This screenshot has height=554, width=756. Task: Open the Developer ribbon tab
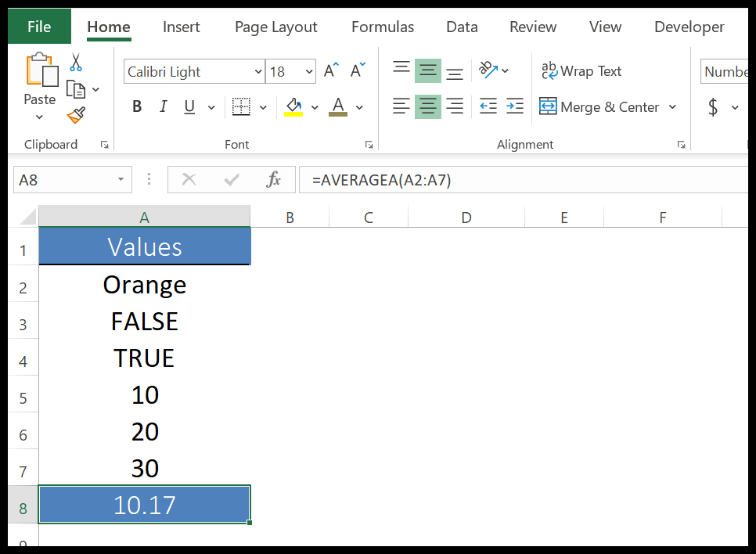tap(689, 27)
